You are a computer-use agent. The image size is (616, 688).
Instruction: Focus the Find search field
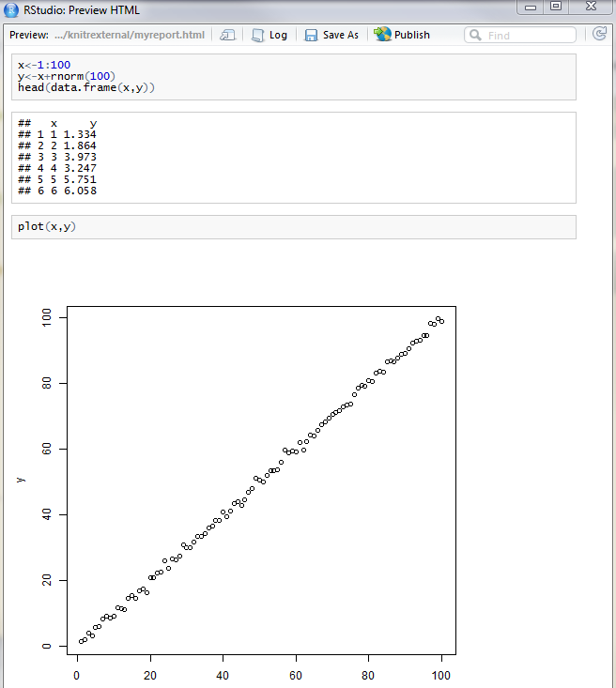tap(528, 35)
